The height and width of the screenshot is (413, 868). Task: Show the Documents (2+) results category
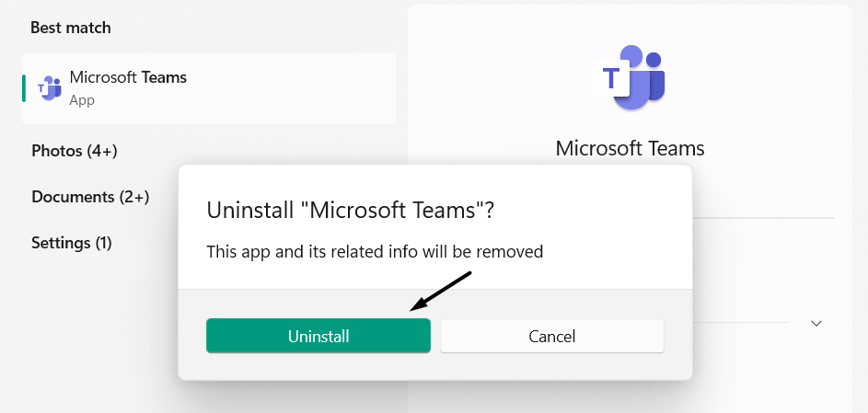pos(90,197)
